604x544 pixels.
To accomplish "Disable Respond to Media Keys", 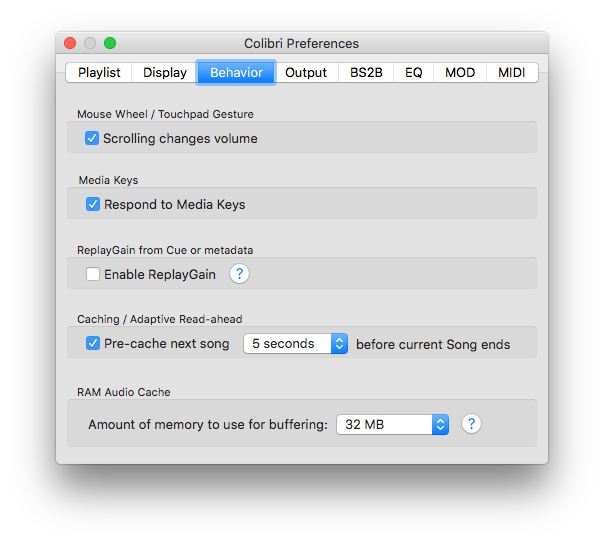I will (x=93, y=204).
